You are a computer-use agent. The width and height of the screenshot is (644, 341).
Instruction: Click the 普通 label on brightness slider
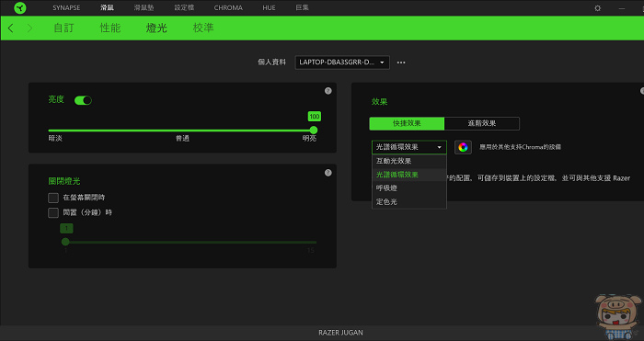pyautogui.click(x=182, y=139)
